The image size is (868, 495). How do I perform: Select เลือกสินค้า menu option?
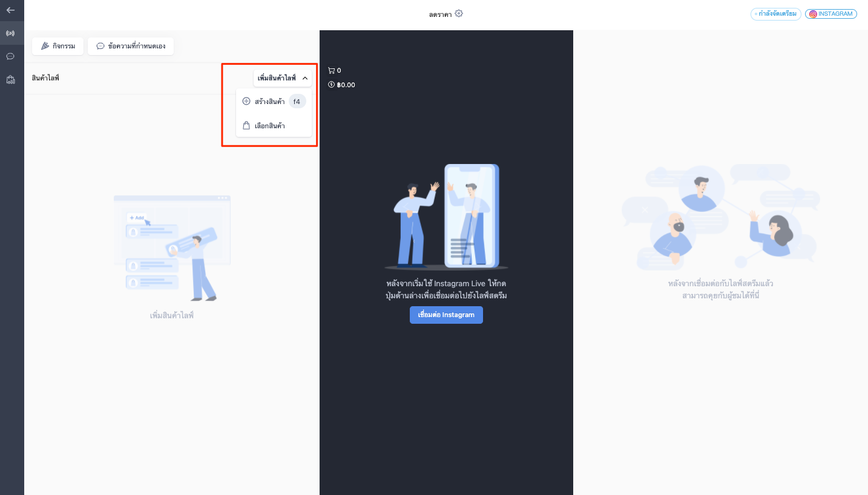[x=274, y=126]
